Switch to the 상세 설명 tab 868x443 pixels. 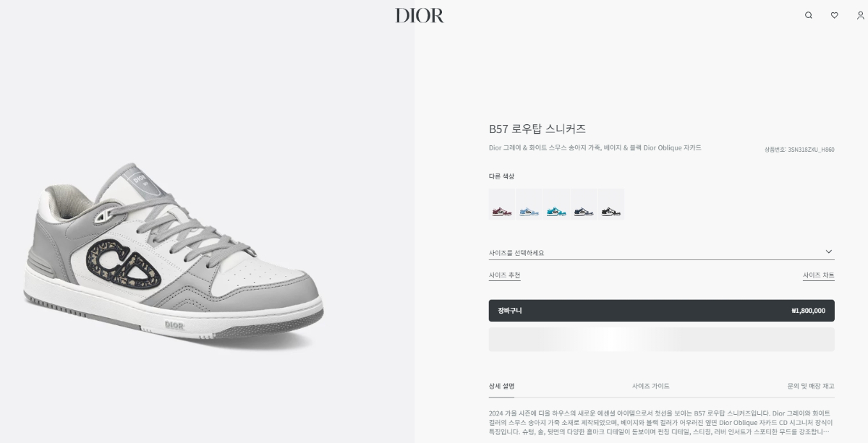(x=502, y=386)
